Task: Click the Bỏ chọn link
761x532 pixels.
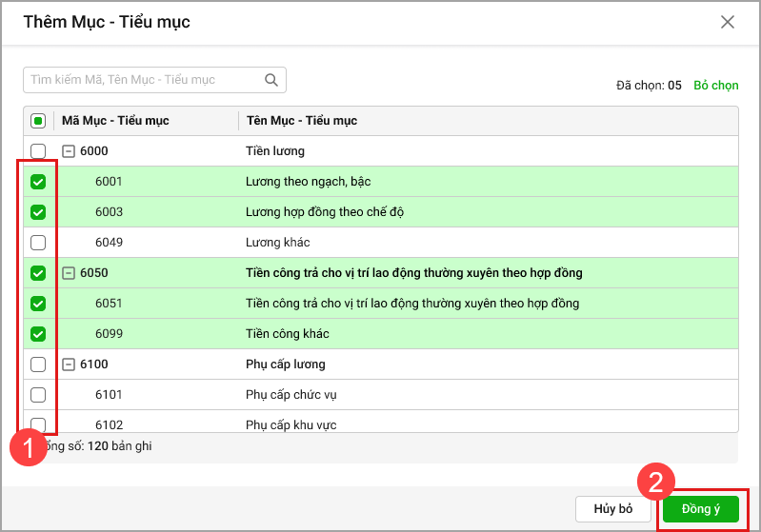Action: pos(715,85)
